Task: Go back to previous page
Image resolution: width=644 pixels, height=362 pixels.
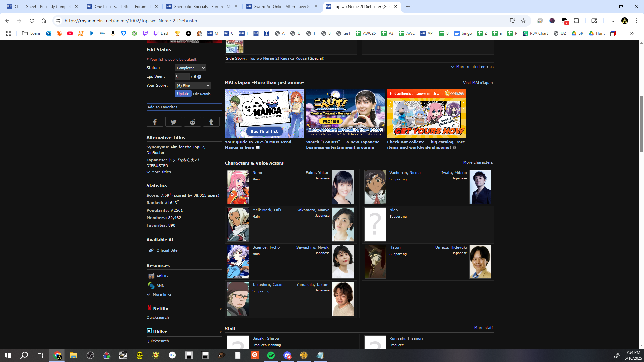Action: click(7, 21)
